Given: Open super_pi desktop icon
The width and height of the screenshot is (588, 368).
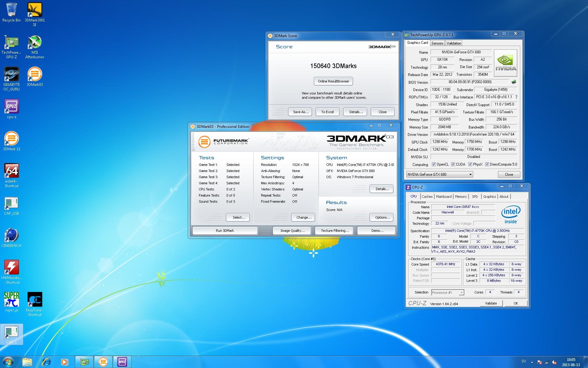Looking at the screenshot, I should click(12, 302).
